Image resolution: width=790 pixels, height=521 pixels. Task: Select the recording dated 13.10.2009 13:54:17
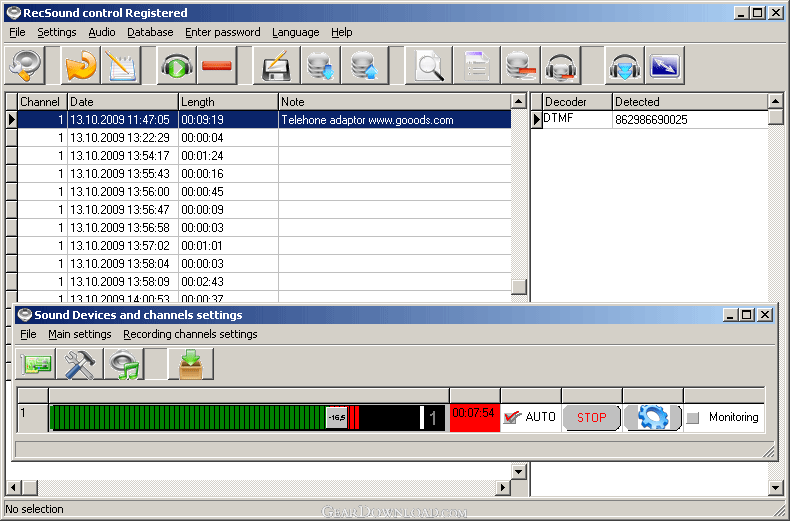[264, 156]
